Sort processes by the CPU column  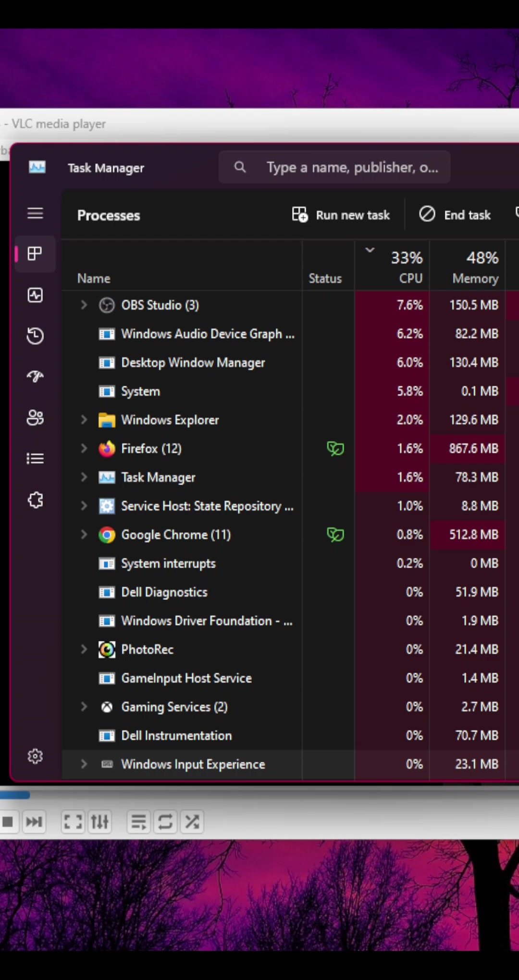coord(392,266)
